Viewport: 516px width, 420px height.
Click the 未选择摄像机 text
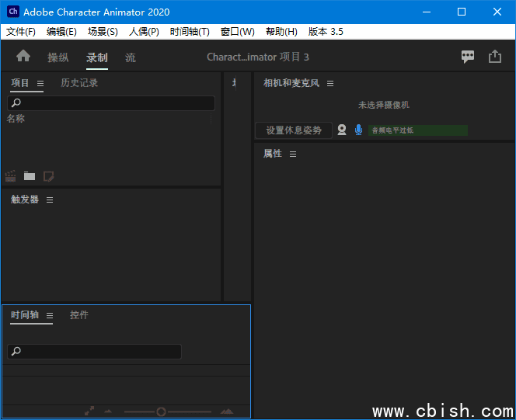[x=384, y=105]
